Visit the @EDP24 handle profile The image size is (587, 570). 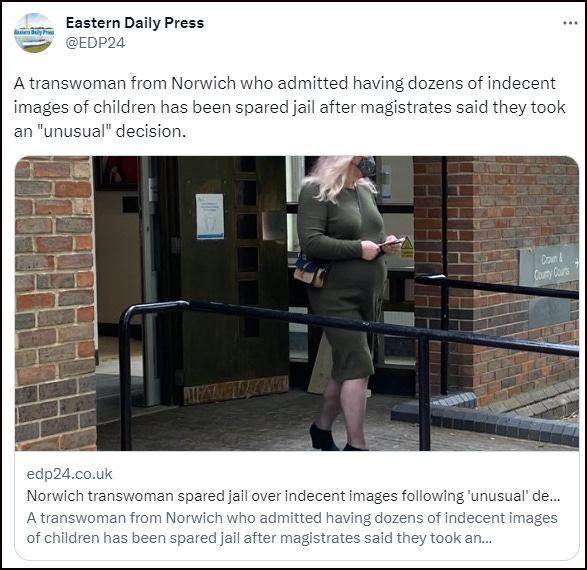[x=95, y=43]
